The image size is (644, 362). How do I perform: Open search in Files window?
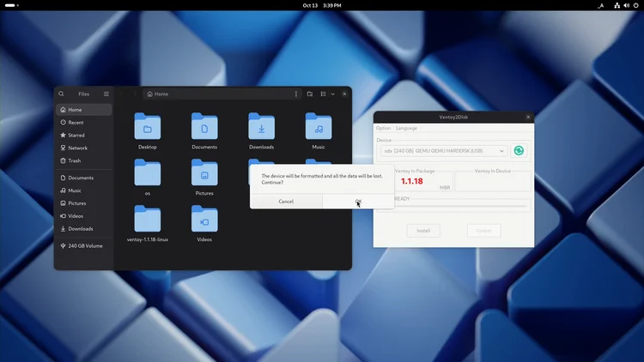pyautogui.click(x=61, y=94)
